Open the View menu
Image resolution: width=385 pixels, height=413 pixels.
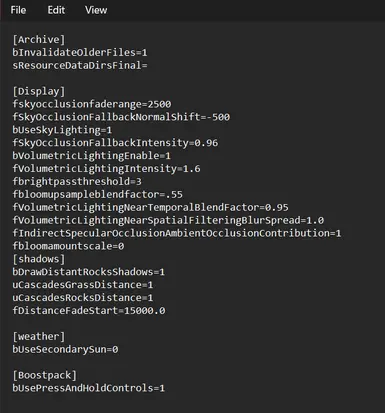96,10
